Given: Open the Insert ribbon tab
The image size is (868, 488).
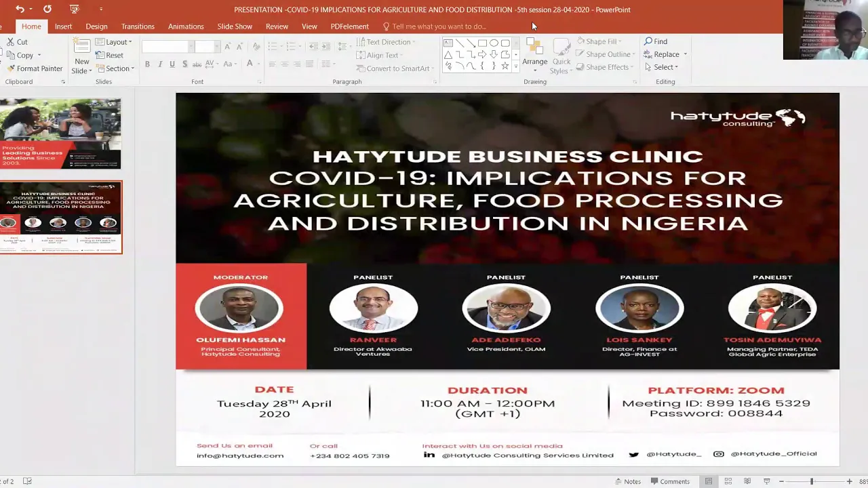Looking at the screenshot, I should [63, 26].
